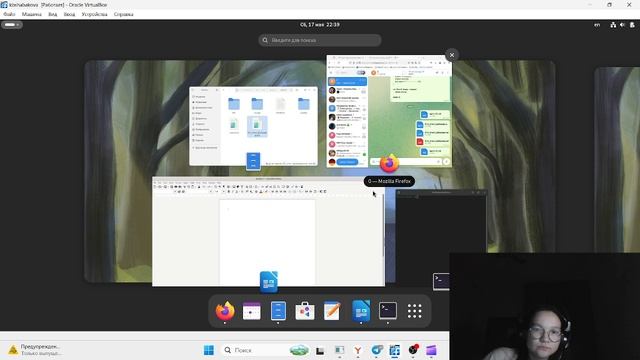640x360 pixels.
Task: Open LibreOffice Writer from the dash
Action: pos(361,311)
